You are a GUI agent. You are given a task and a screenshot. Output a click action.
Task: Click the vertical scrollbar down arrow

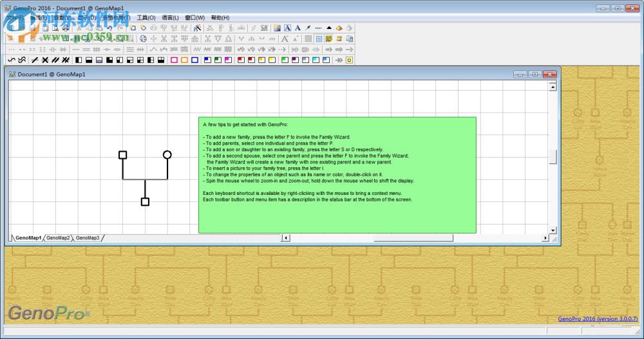[x=553, y=230]
